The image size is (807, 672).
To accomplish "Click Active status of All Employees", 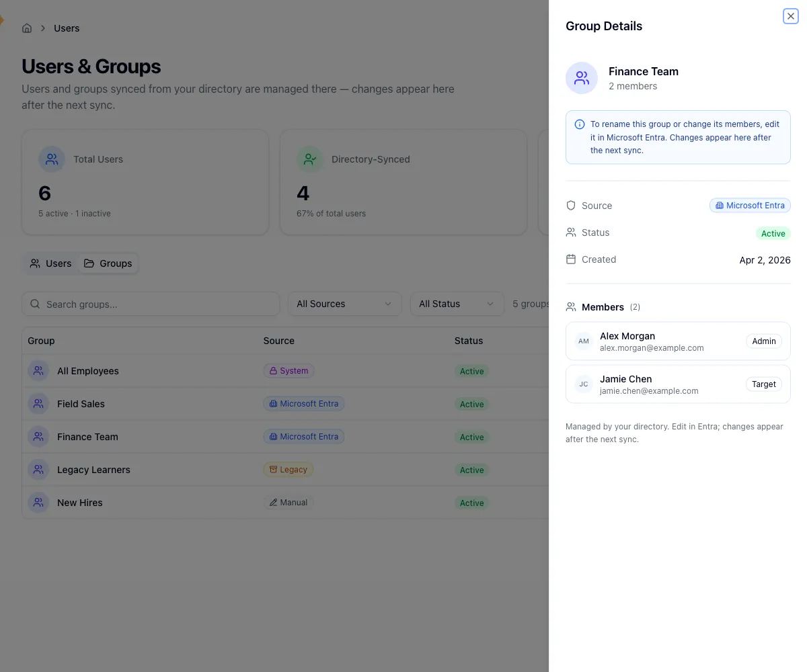I will [x=471, y=371].
